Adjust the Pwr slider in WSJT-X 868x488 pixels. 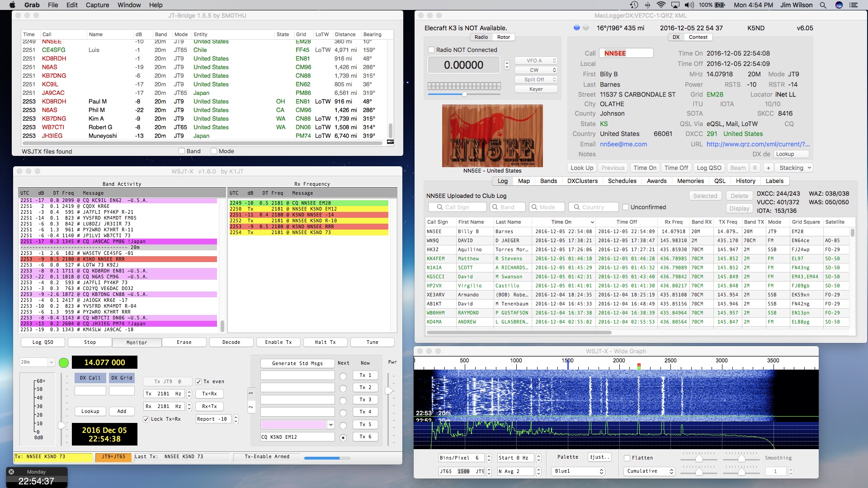388,390
